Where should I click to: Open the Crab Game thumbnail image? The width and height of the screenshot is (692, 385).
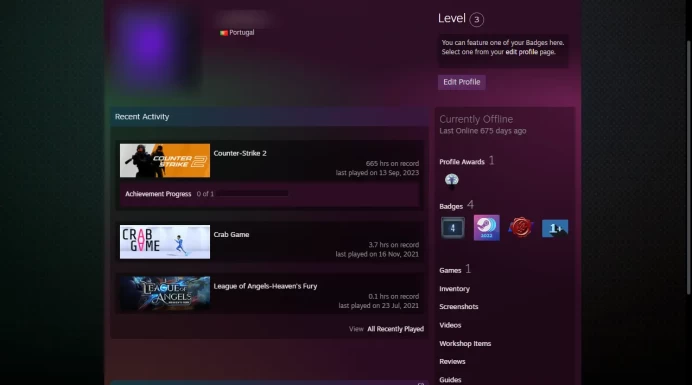click(x=165, y=242)
